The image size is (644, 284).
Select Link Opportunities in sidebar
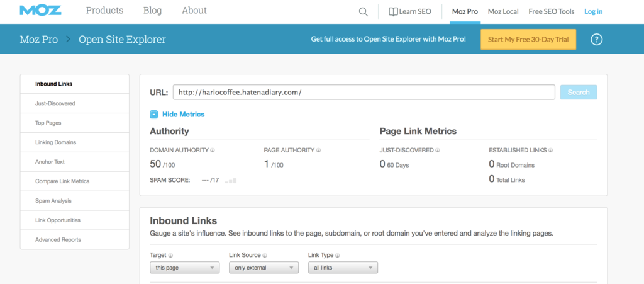tap(75, 220)
